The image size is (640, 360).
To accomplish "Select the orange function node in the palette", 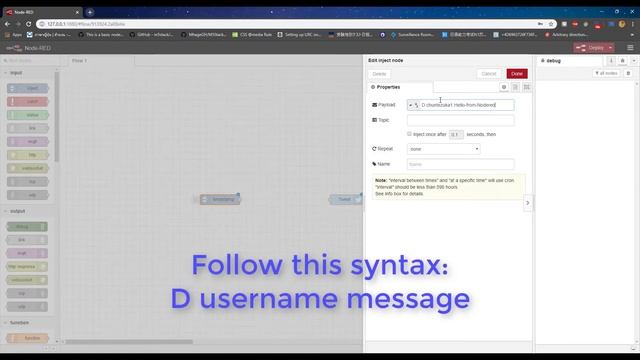I will pos(28,338).
